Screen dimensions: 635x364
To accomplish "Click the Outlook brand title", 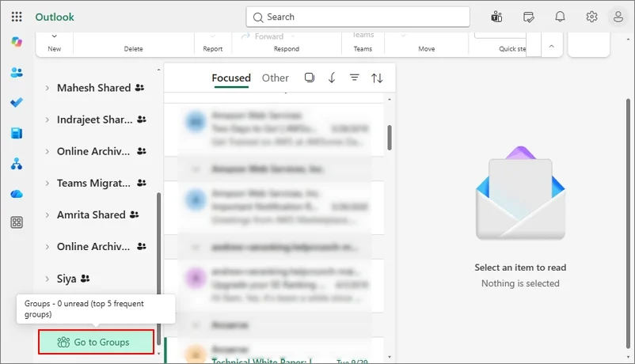I will (x=55, y=17).
